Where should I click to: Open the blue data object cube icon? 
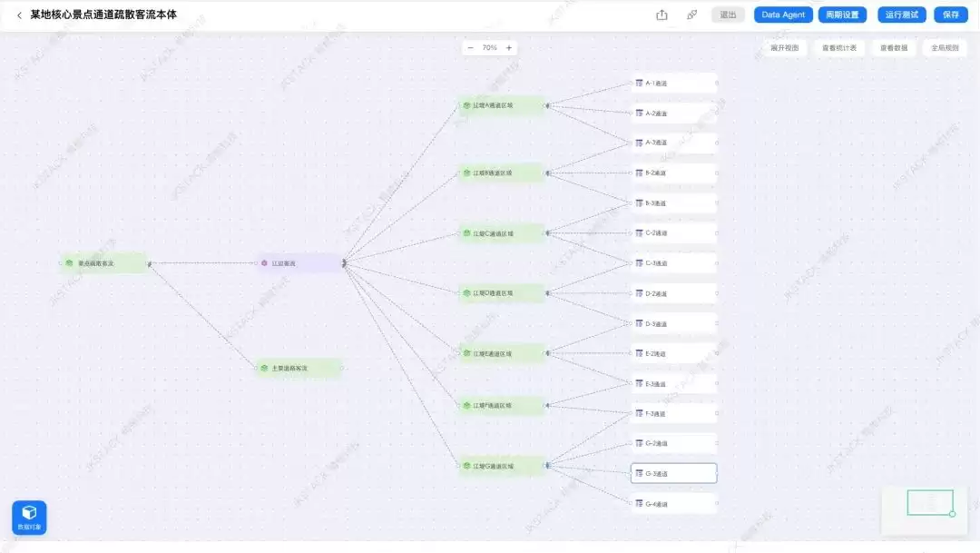point(29,518)
